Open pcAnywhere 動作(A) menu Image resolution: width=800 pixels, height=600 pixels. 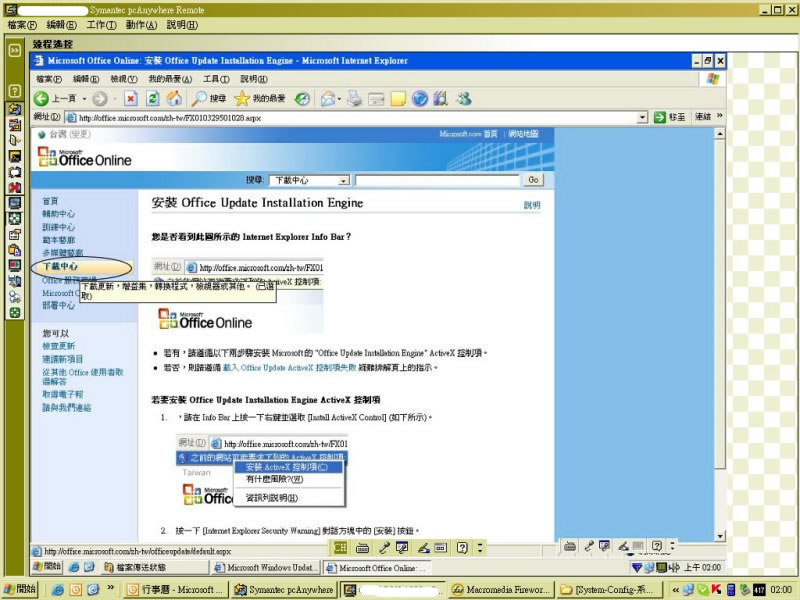[x=141, y=24]
